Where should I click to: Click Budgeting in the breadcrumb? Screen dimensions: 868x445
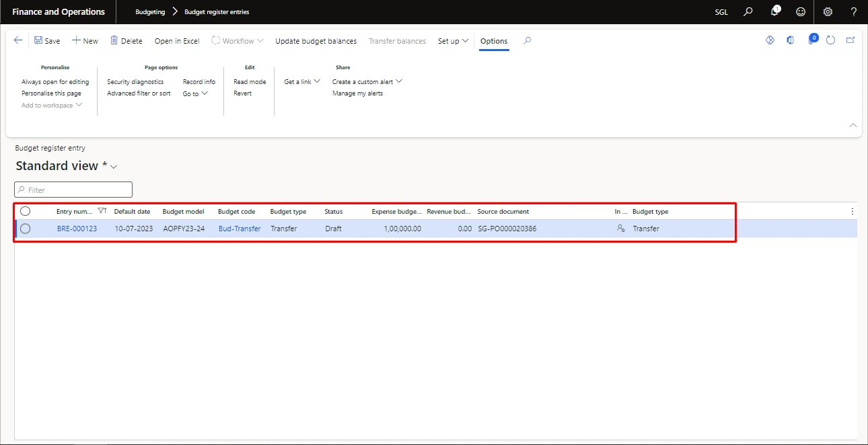pyautogui.click(x=150, y=12)
